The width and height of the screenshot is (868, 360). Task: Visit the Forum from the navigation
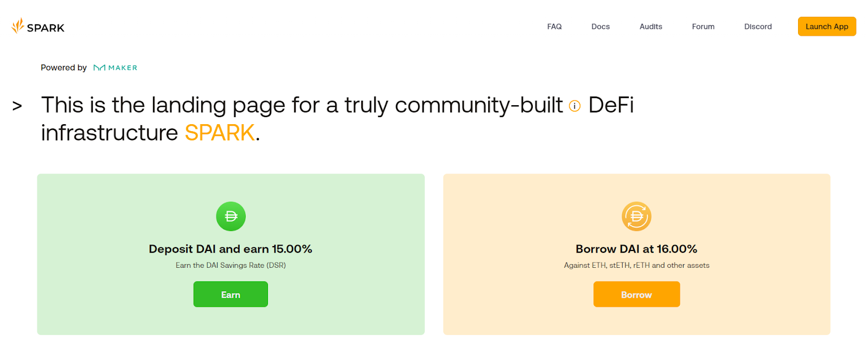click(x=703, y=27)
